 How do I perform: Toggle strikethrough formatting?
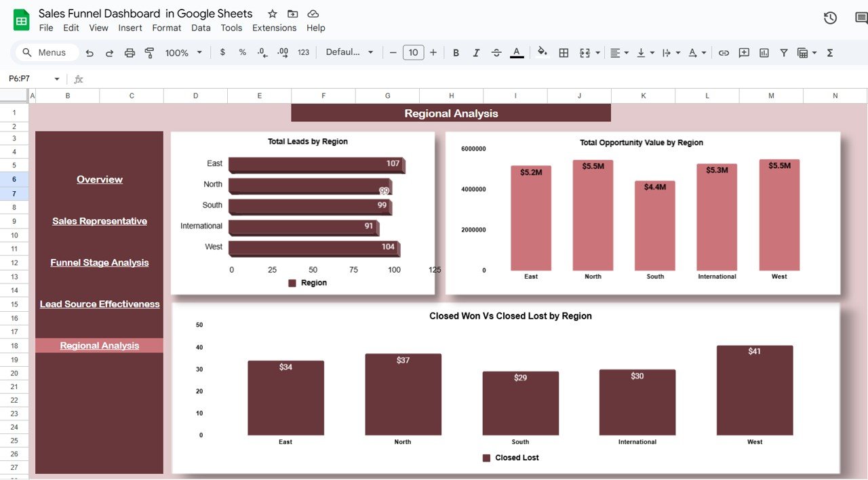pos(496,53)
